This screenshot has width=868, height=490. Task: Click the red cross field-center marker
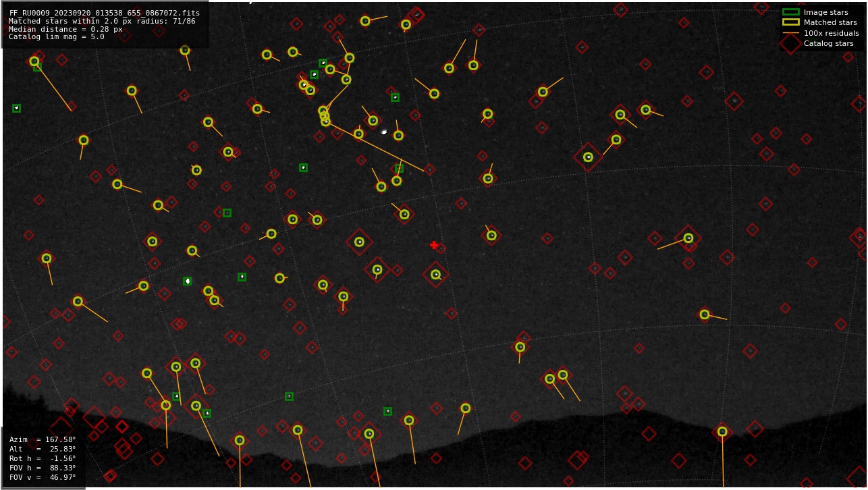[434, 245]
